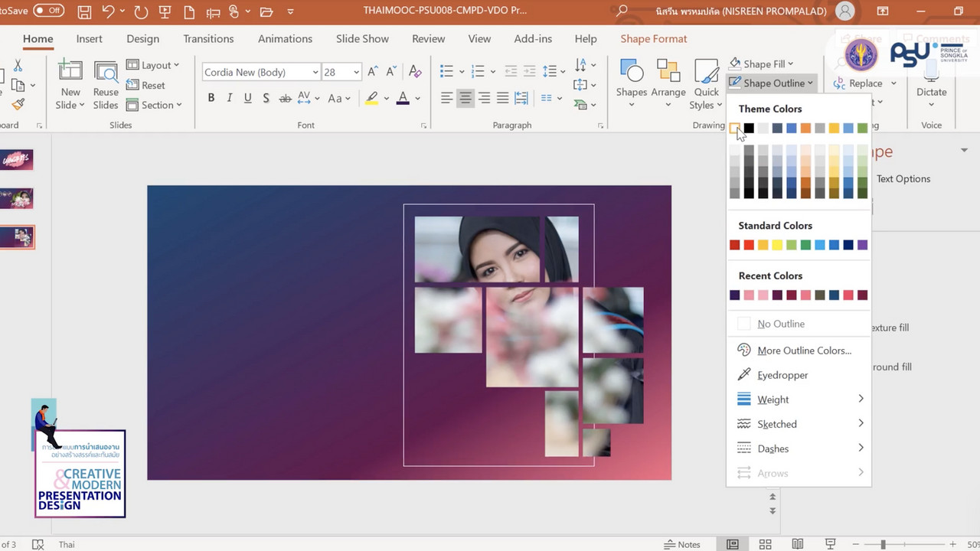Expand the Layout dropdown
The image size is (980, 551).
153,66
